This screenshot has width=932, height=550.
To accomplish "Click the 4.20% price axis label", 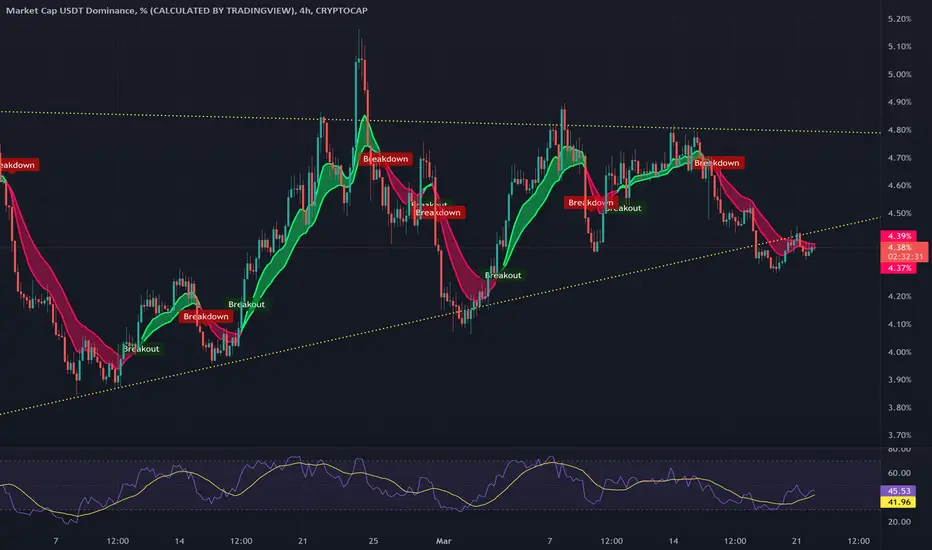I will tap(899, 296).
